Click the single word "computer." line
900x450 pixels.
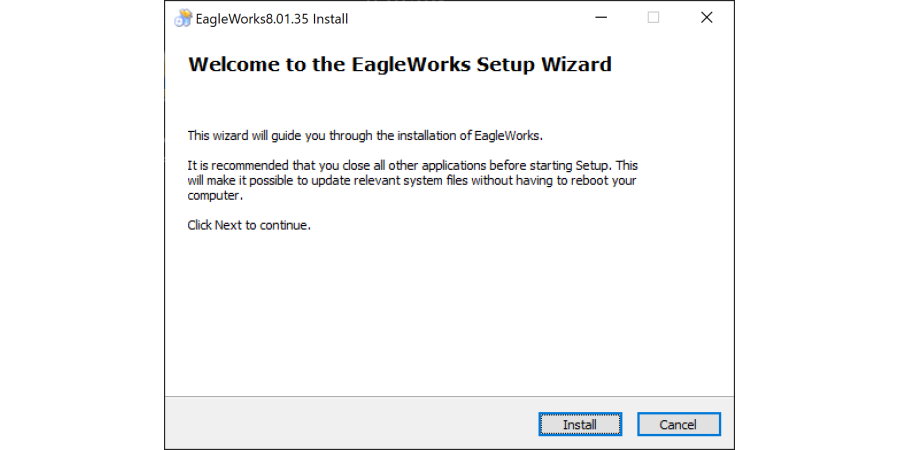[215, 196]
